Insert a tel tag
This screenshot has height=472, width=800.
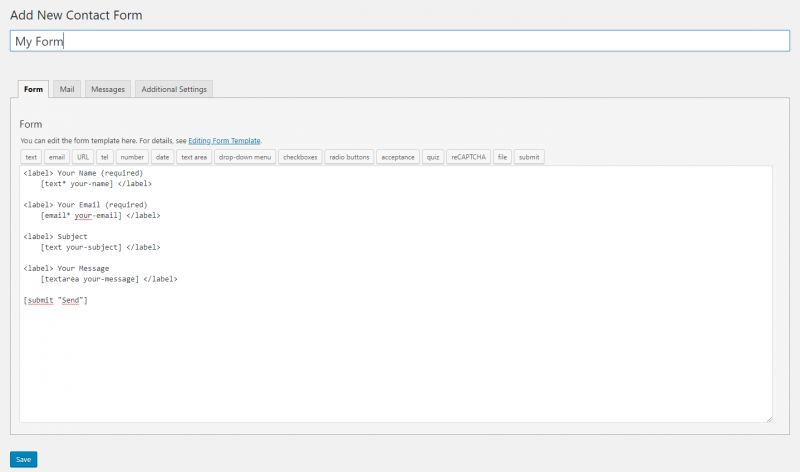[x=105, y=157]
